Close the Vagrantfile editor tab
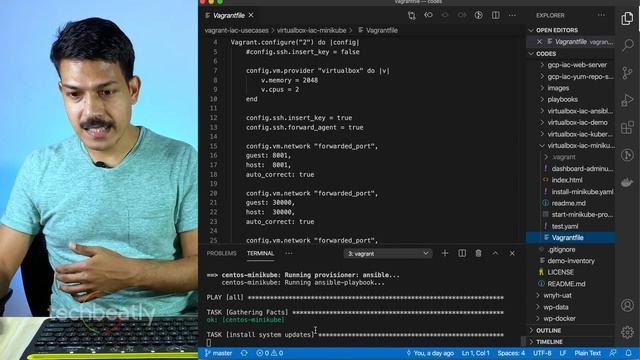640x360 pixels. pos(251,15)
